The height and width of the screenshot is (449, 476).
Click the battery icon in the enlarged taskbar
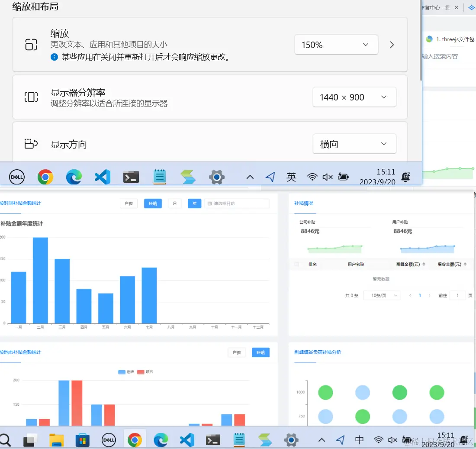pos(343,177)
